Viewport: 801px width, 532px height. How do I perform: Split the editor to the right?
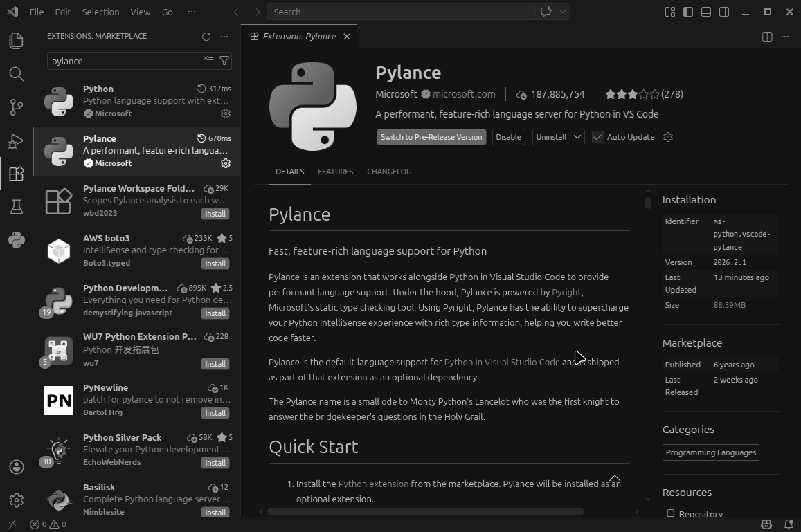point(767,36)
